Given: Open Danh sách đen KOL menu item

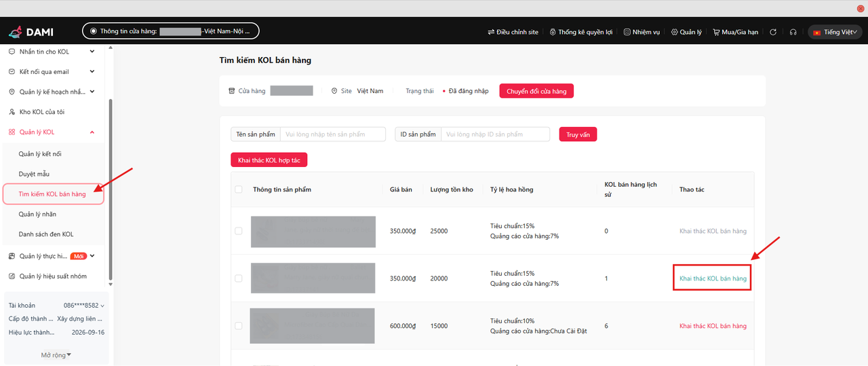Looking at the screenshot, I should point(46,234).
